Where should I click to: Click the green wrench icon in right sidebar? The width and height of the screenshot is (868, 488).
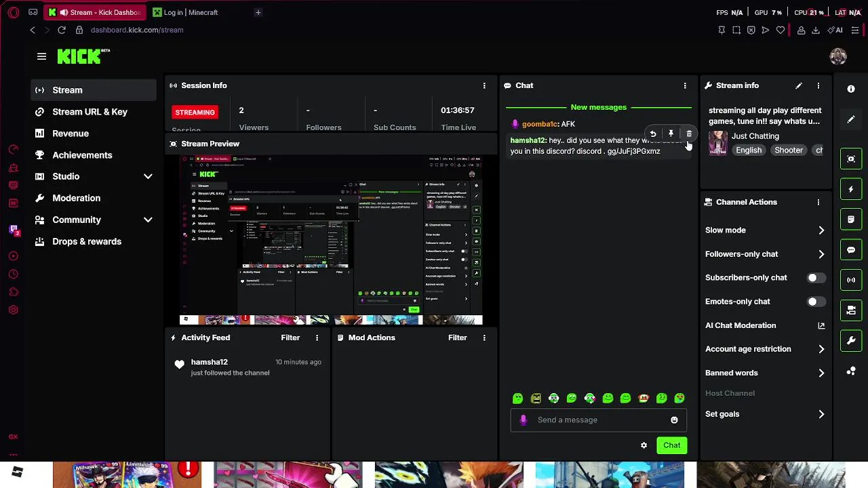[851, 340]
